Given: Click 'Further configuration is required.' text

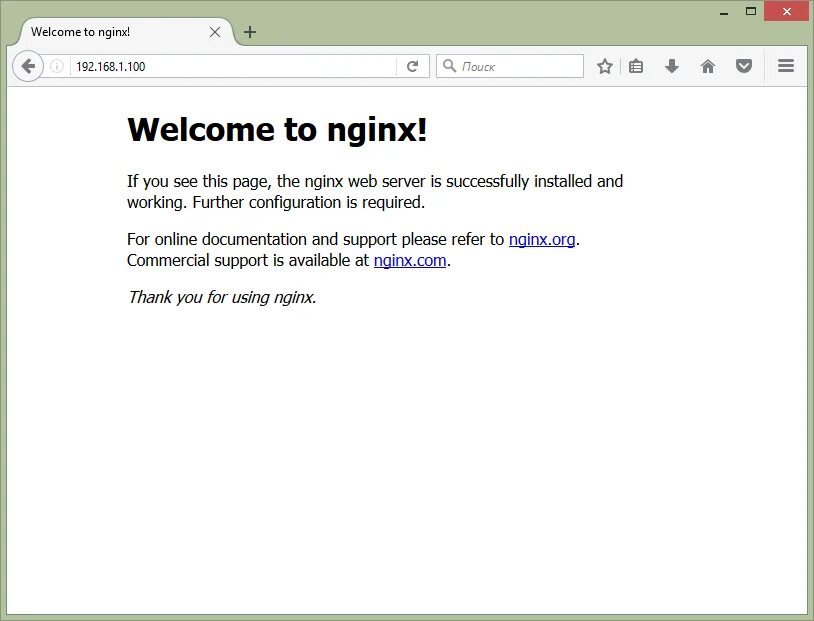Looking at the screenshot, I should 308,202.
